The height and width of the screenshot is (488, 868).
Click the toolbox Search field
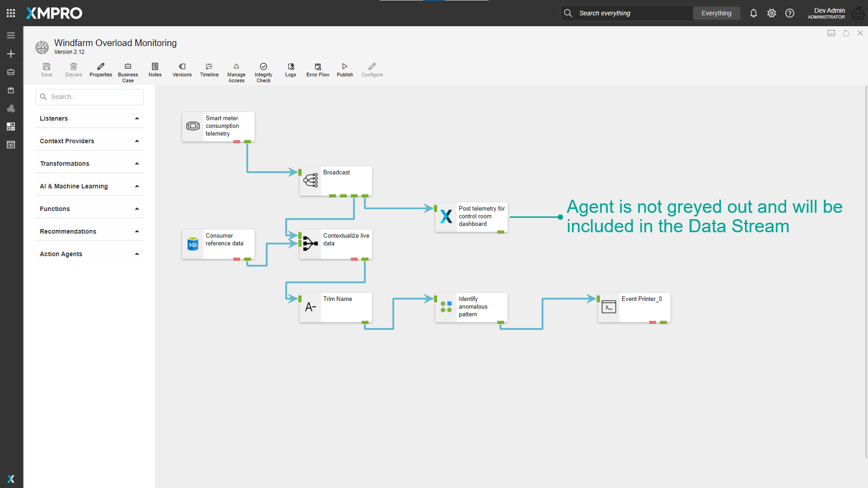pos(95,97)
